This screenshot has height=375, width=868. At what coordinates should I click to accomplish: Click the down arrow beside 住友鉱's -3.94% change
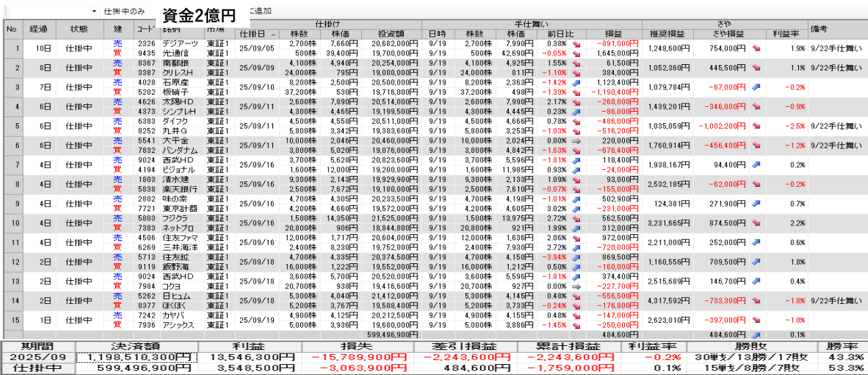(577, 258)
